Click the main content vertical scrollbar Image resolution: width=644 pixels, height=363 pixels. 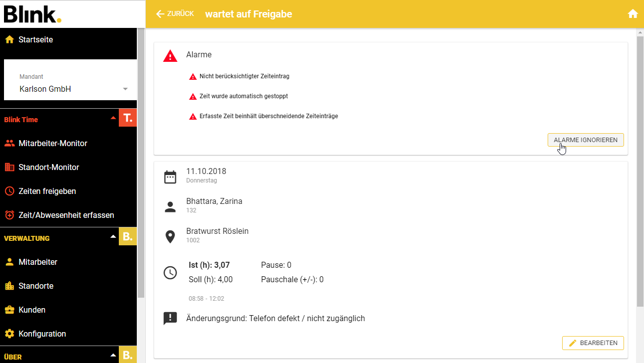[x=640, y=170]
